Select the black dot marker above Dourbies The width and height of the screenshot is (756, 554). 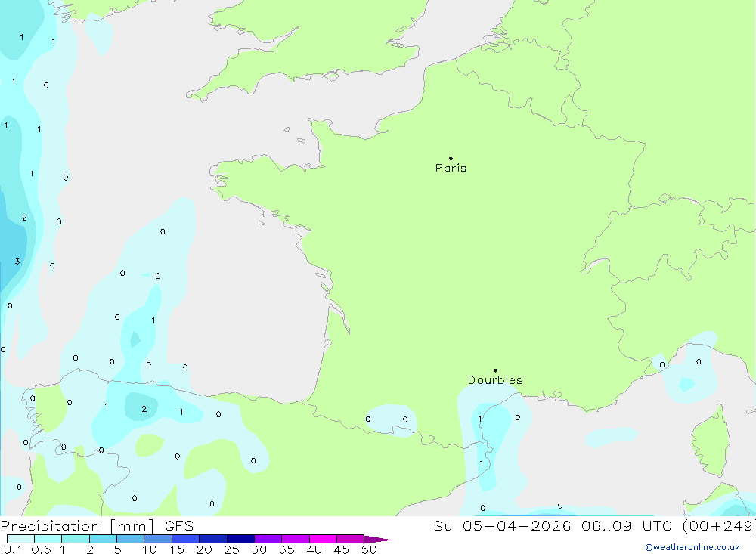[x=495, y=370]
